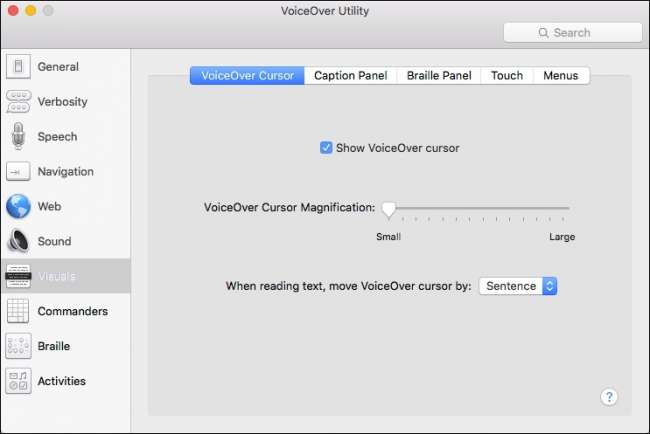Image resolution: width=650 pixels, height=434 pixels.
Task: Select the Menus tab
Action: 561,75
